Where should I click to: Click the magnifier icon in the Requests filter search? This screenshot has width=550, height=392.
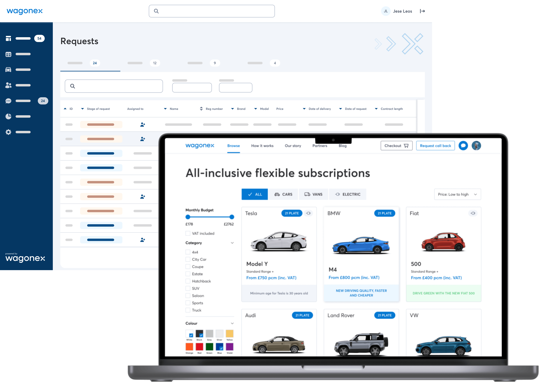[72, 86]
